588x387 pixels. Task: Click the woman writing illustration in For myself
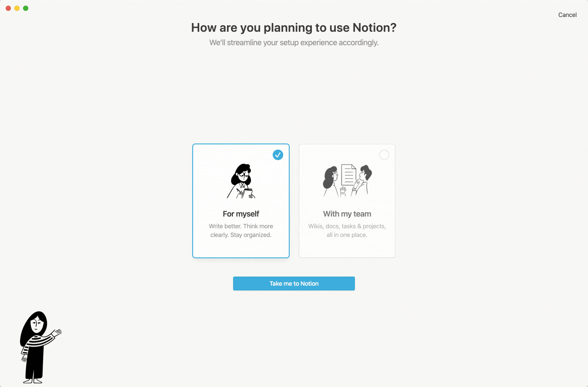coord(241,181)
